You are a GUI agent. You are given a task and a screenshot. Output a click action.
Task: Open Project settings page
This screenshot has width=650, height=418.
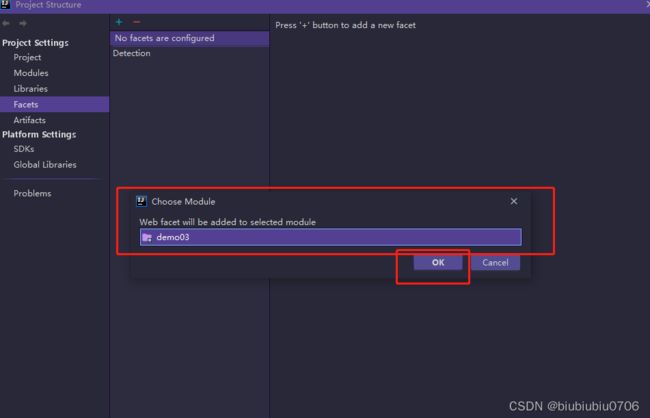pos(27,57)
